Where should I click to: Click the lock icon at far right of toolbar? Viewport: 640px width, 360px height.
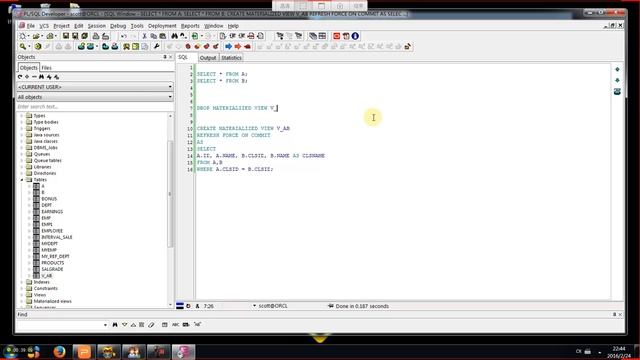[407, 47]
